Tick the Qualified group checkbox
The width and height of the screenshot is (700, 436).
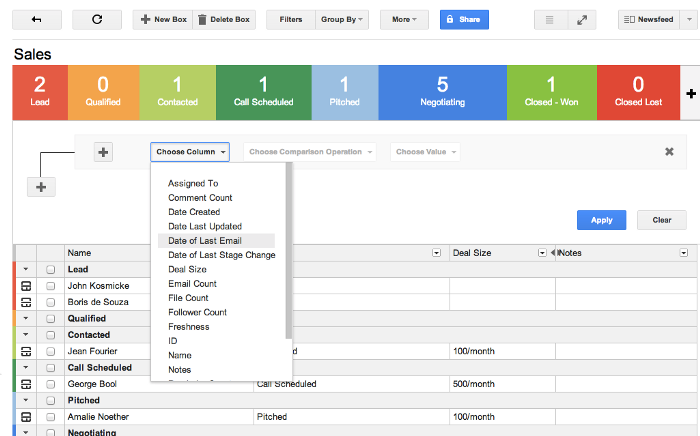point(50,319)
